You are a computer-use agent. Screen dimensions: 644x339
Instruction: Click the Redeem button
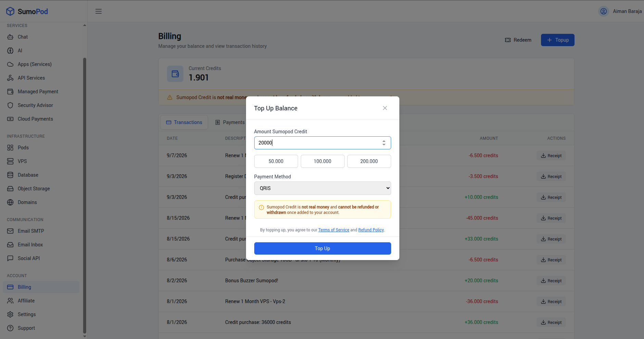coord(518,40)
